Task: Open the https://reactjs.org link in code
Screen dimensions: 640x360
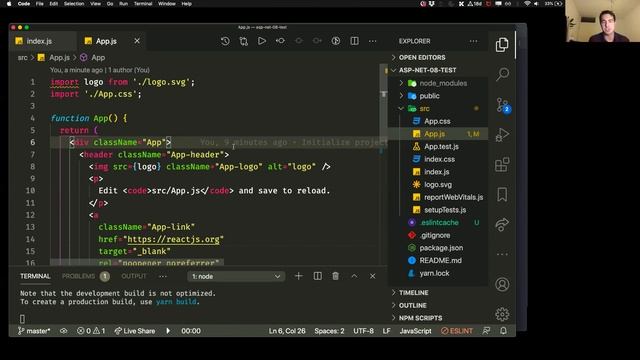Action: coord(173,239)
